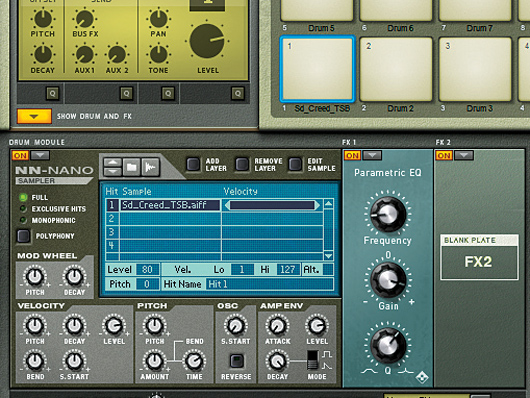Toggle Amp Env Mode switch
The image size is (530, 398).
(x=313, y=360)
